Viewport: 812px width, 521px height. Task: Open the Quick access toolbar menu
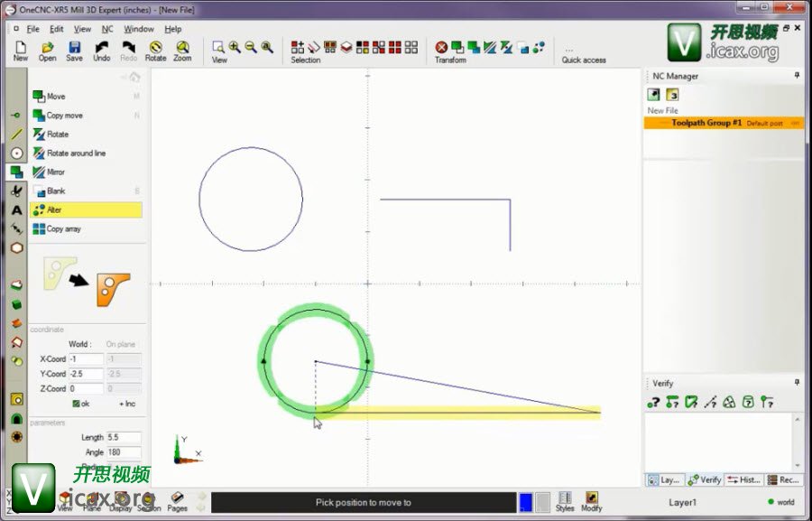coord(570,50)
